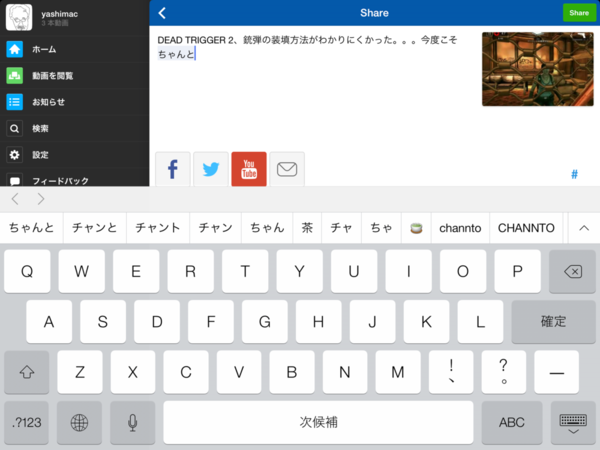
Task: Choose candidate 茶
Action: [307, 228]
